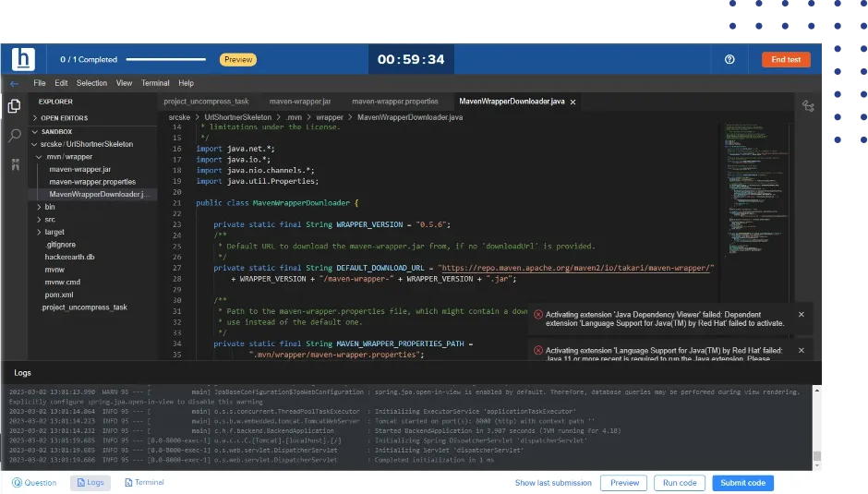Click the EXPLORER panel title
868x494 pixels.
[x=55, y=102]
